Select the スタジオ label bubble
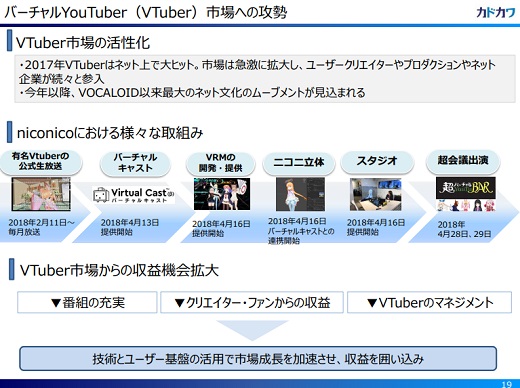This screenshot has width=520, height=388. click(377, 162)
